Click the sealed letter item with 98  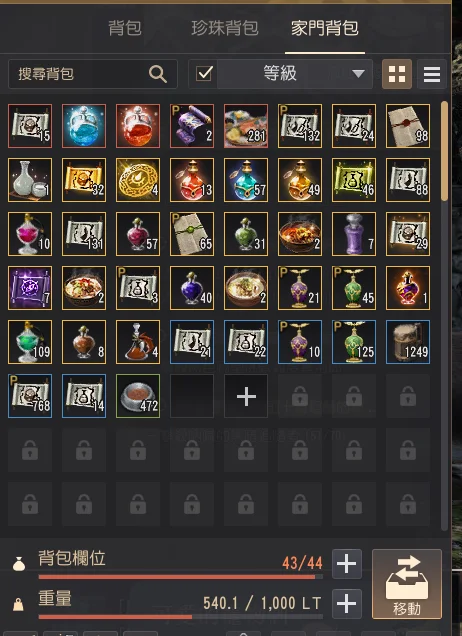[x=408, y=126]
